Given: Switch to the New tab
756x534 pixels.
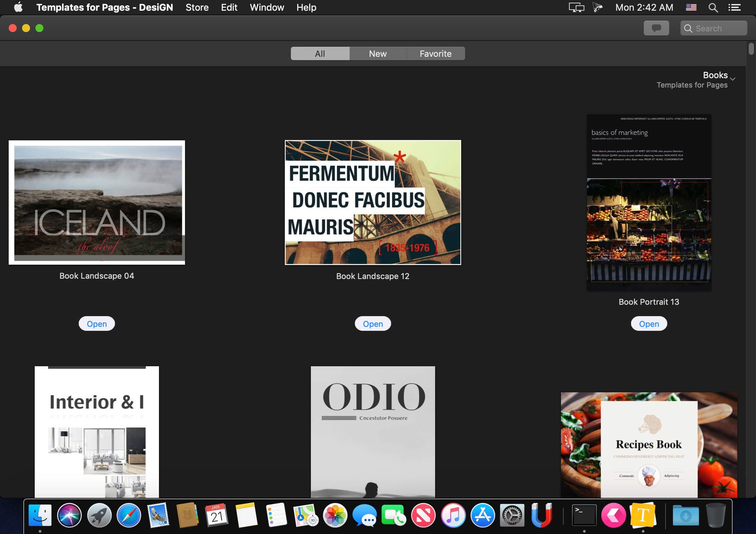Looking at the screenshot, I should [x=378, y=53].
